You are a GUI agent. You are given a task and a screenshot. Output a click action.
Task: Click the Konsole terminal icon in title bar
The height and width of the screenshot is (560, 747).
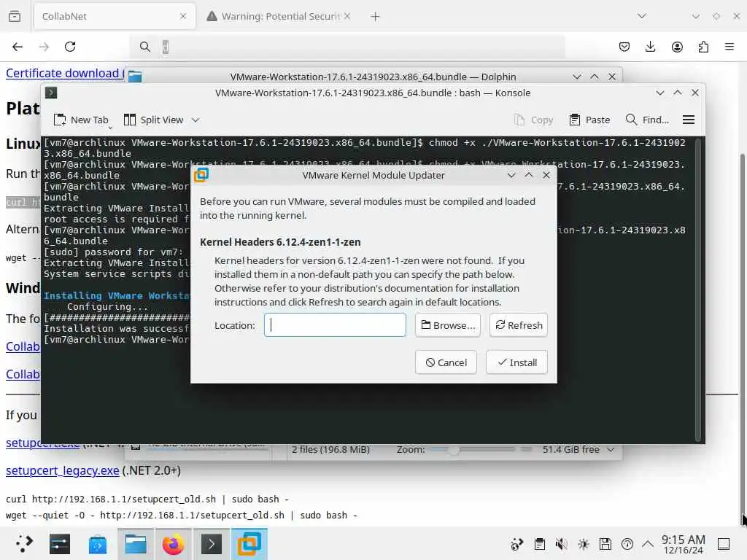point(51,93)
